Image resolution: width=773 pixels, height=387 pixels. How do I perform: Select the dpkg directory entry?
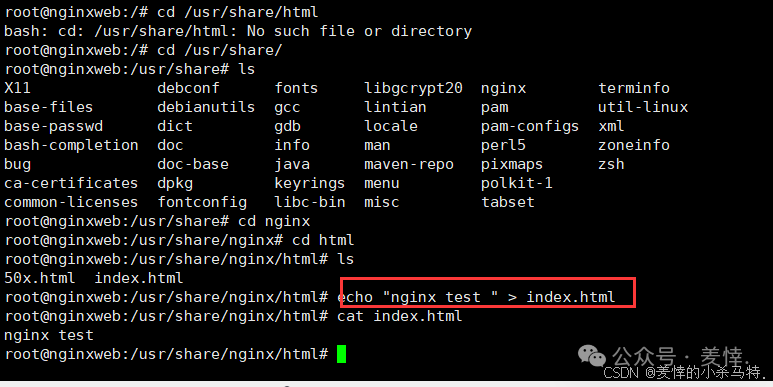click(x=175, y=184)
